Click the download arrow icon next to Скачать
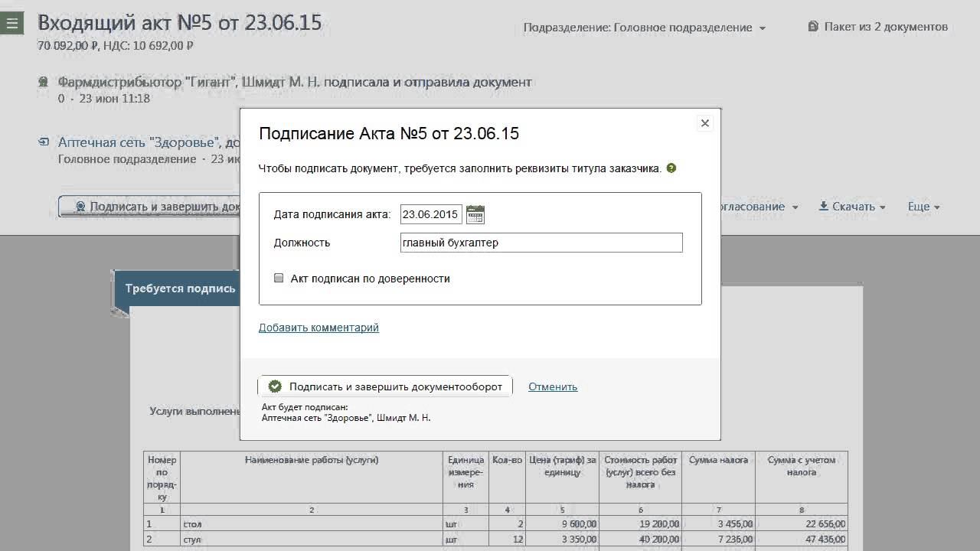Image resolution: width=980 pixels, height=551 pixels. click(x=824, y=207)
